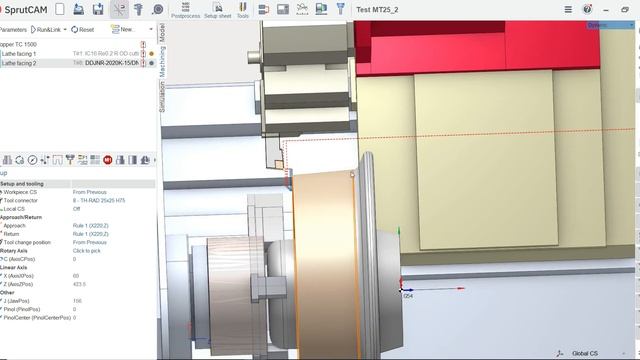This screenshot has height=360, width=640.
Task: Click the connected points icon in parameters toolbar
Action: point(45,160)
